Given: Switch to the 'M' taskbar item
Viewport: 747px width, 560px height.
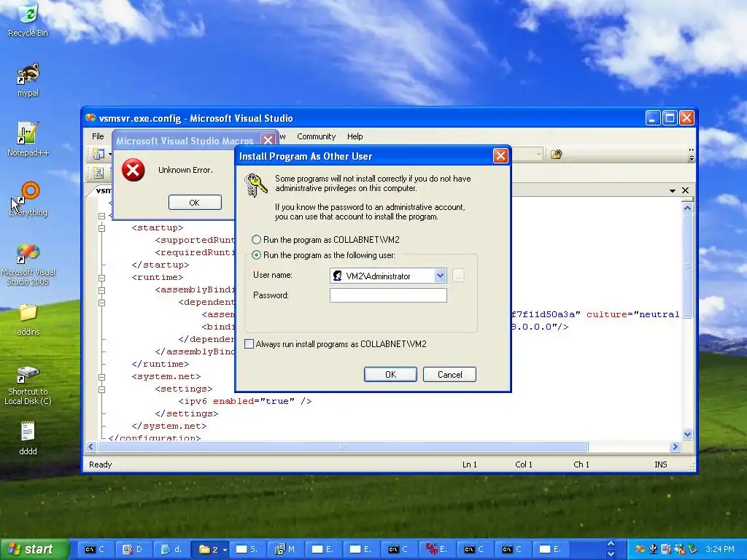Looking at the screenshot, I should [x=285, y=549].
